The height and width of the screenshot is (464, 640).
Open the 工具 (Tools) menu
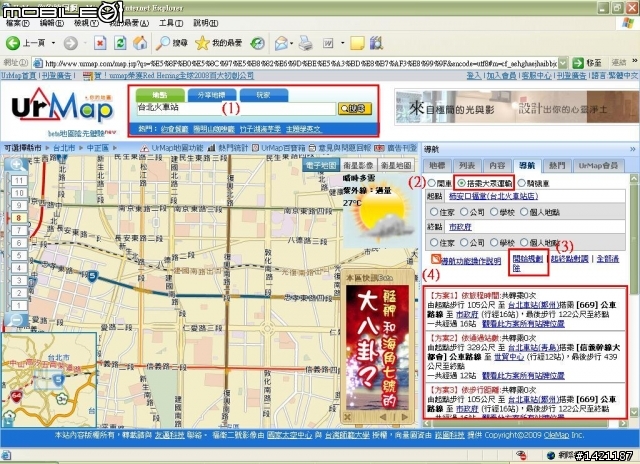coord(171,23)
